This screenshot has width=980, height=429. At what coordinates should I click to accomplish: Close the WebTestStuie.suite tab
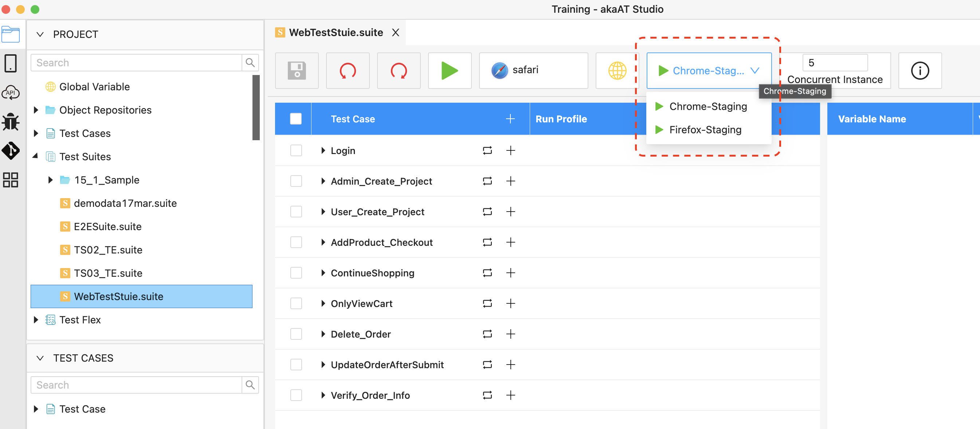pyautogui.click(x=396, y=33)
